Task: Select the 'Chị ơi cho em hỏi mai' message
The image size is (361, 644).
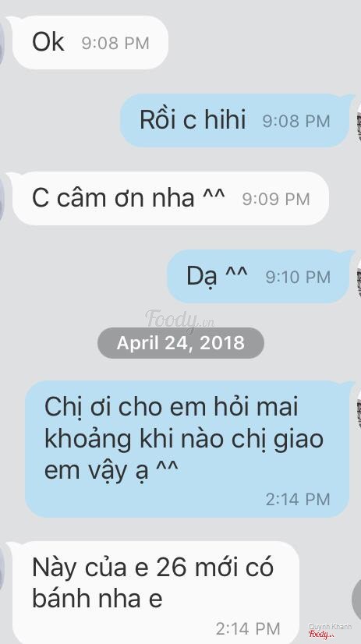Action: [187, 449]
